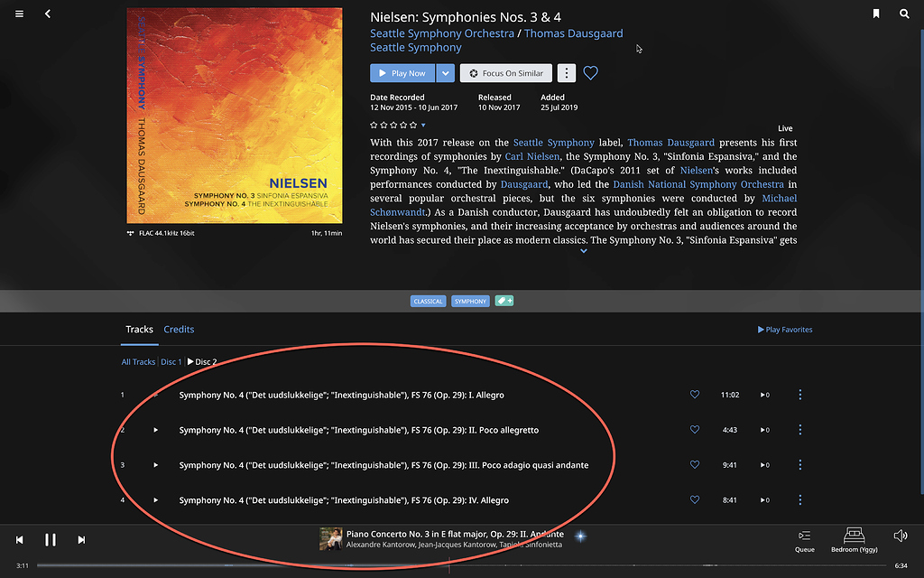Open the Play Now dropdown arrow
The width and height of the screenshot is (924, 578).
point(444,73)
